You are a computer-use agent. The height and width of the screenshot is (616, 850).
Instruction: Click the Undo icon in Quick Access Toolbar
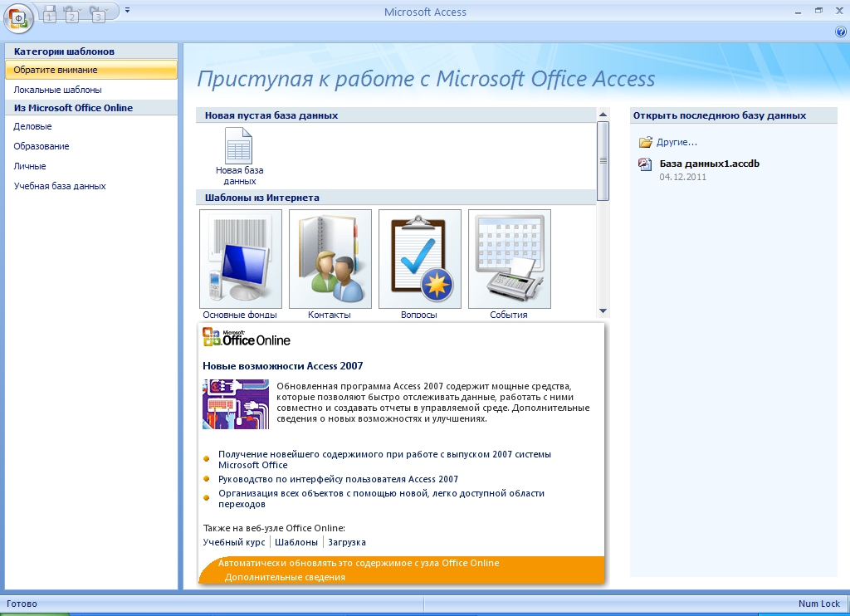pyautogui.click(x=71, y=12)
